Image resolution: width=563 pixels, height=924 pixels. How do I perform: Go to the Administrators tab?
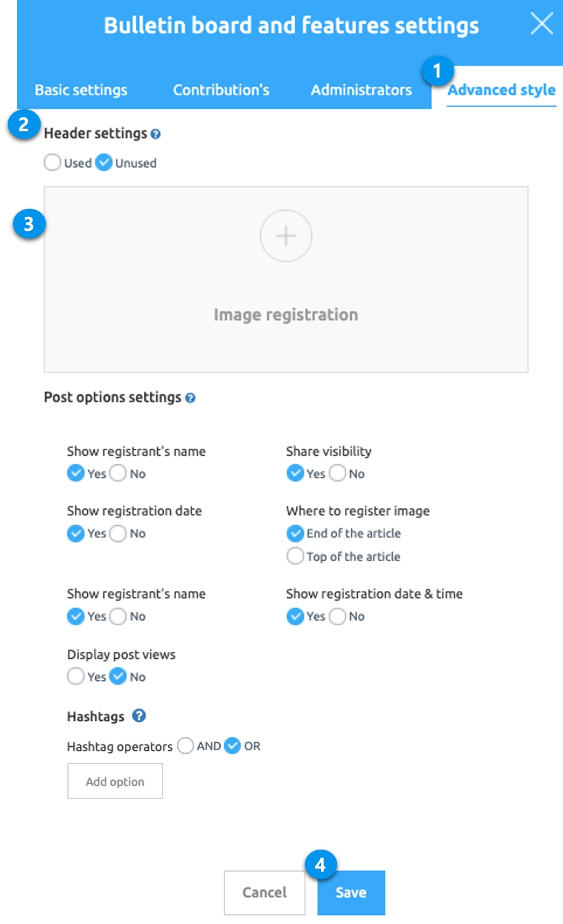coord(361,90)
